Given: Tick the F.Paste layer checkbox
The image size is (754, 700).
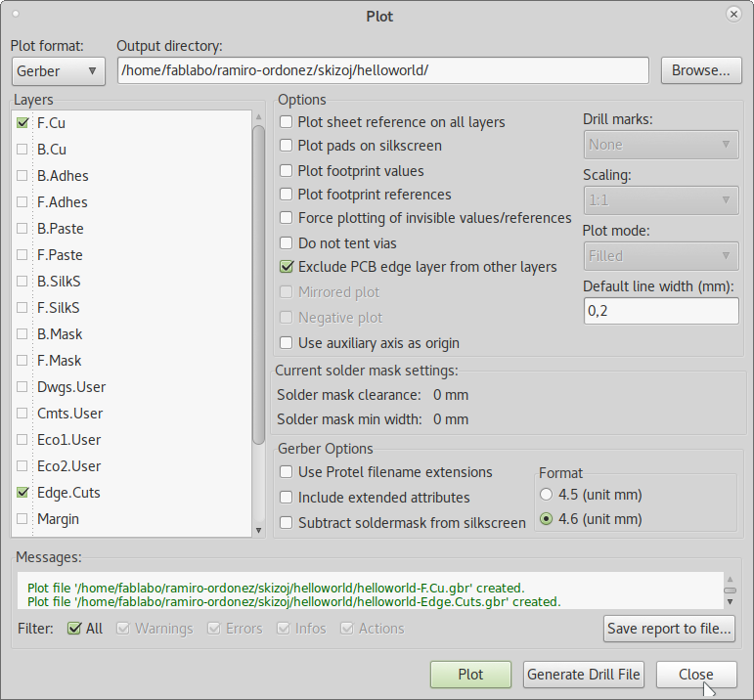Looking at the screenshot, I should 22,255.
